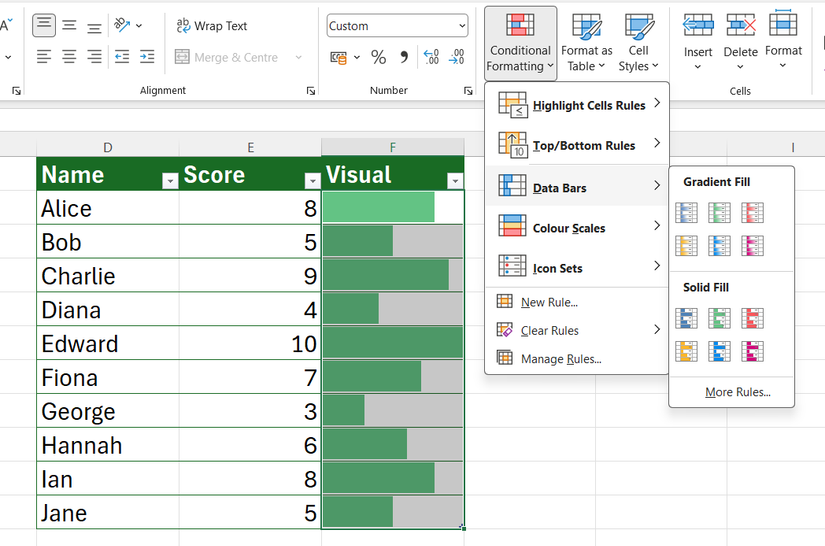The image size is (825, 546).
Task: Choose the light blue Solid Fill data bar
Action: tap(719, 351)
